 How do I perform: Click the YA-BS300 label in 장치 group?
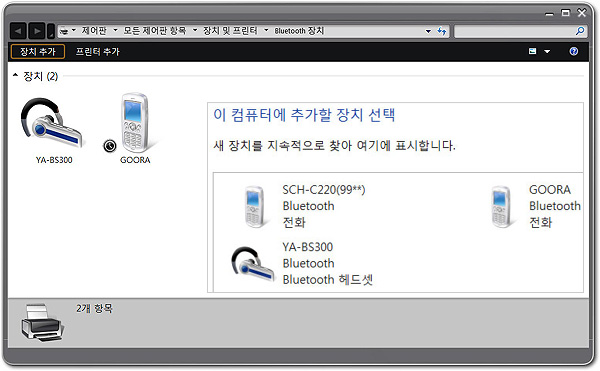(54, 160)
